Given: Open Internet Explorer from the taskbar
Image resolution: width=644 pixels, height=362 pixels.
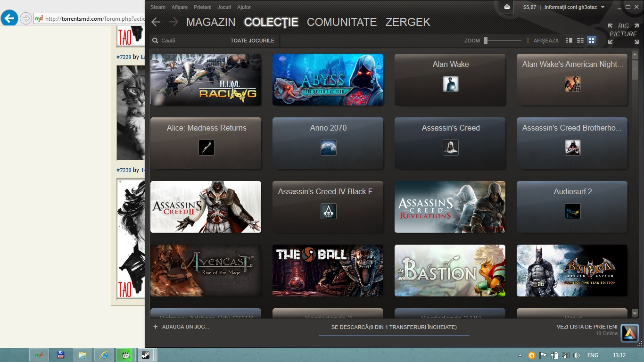Looking at the screenshot, I should [104, 355].
